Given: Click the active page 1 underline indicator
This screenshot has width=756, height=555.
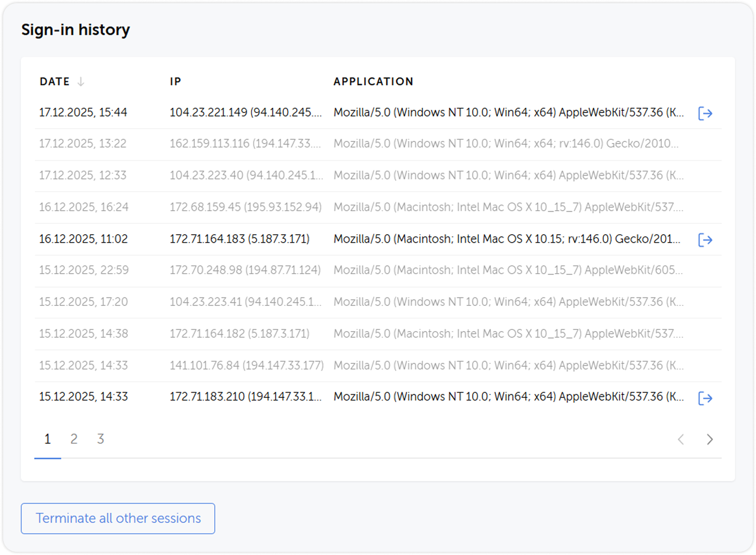Looking at the screenshot, I should (48, 459).
